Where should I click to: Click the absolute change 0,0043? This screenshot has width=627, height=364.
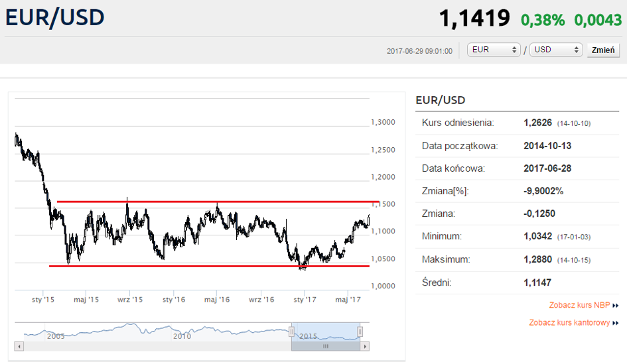(x=598, y=20)
